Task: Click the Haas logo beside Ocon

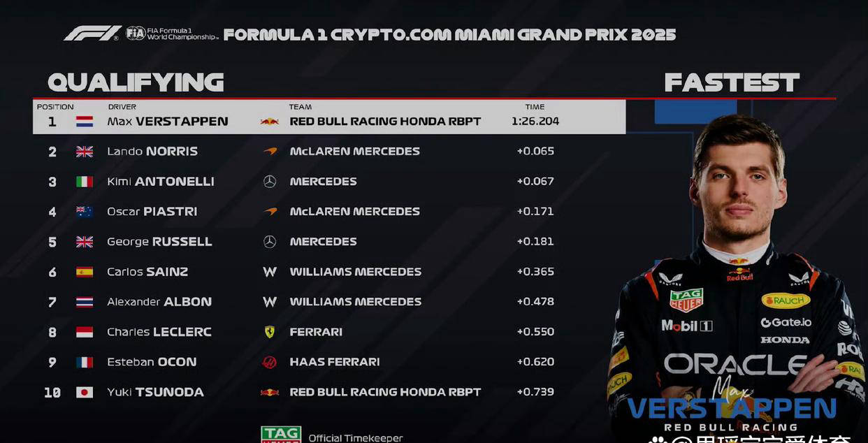Action: click(270, 362)
